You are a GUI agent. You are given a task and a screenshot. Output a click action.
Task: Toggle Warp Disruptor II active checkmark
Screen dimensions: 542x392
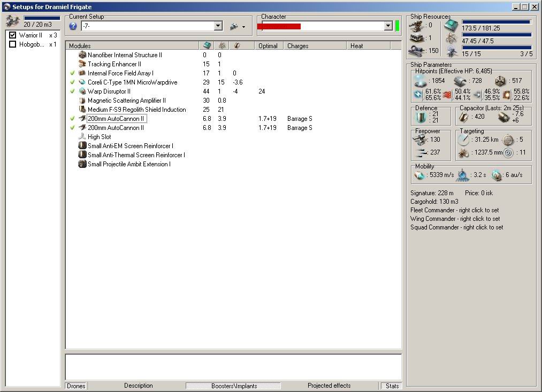tap(72, 91)
